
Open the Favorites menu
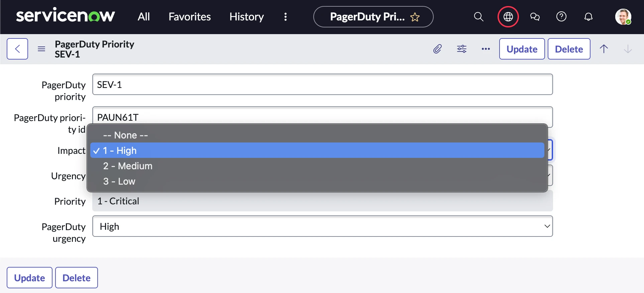[x=190, y=17]
